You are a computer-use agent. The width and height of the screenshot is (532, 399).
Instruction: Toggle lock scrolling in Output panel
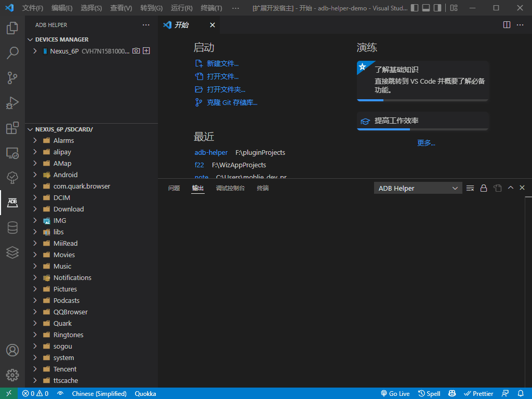[x=483, y=188]
